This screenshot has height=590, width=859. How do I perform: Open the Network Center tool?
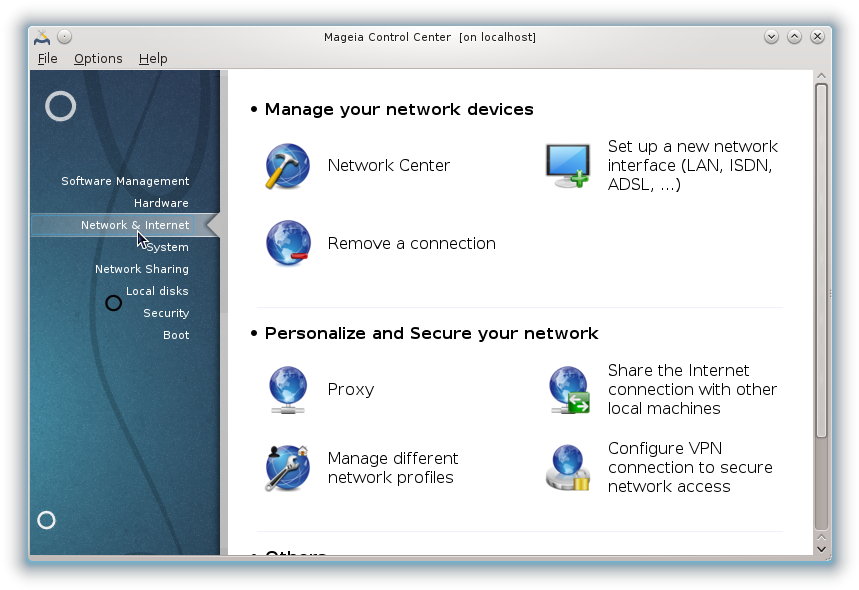(x=388, y=165)
